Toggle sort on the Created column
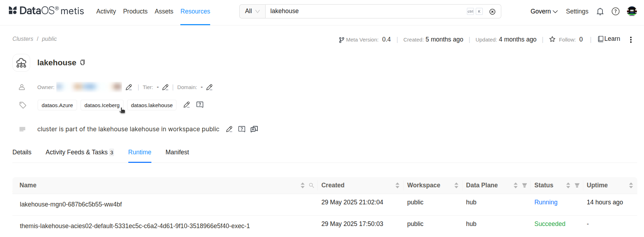The width and height of the screenshot is (644, 237). point(397,185)
